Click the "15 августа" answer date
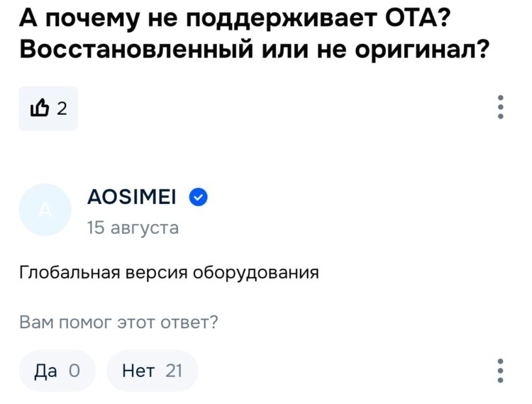The width and height of the screenshot is (532, 404). coord(133,228)
